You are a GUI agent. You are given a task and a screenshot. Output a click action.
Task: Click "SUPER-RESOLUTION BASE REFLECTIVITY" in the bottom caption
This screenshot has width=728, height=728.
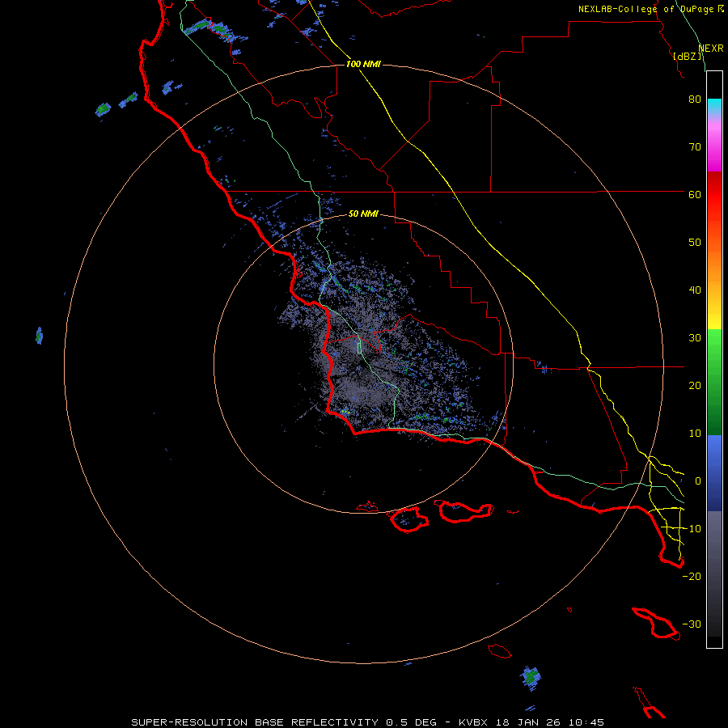pos(255,722)
